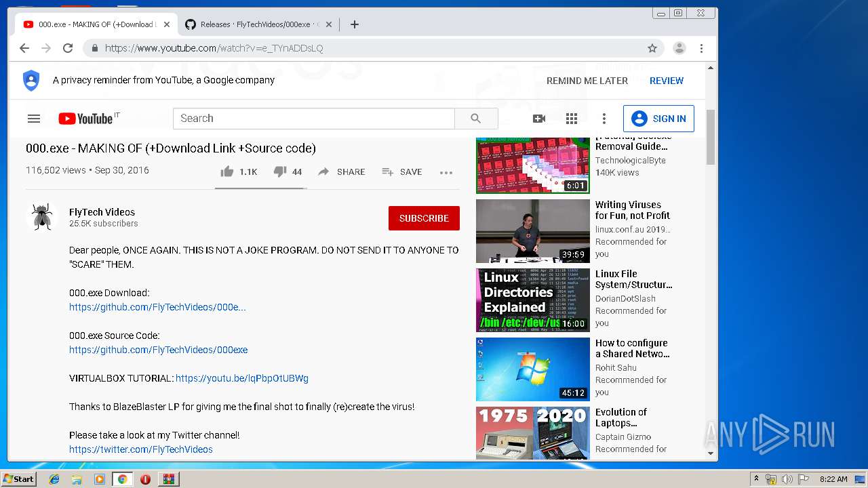This screenshot has height=488, width=868.
Task: Open the VirtualBox tutorial youtu.be link
Action: pos(242,378)
